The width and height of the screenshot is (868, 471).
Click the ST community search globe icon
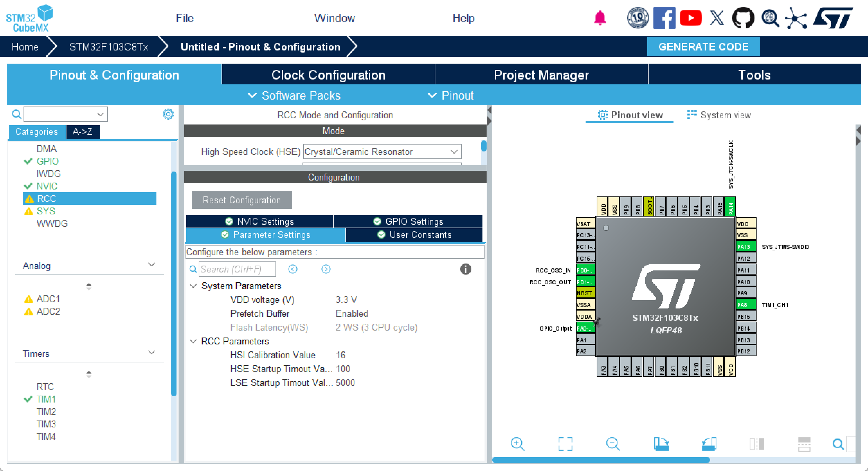point(770,18)
